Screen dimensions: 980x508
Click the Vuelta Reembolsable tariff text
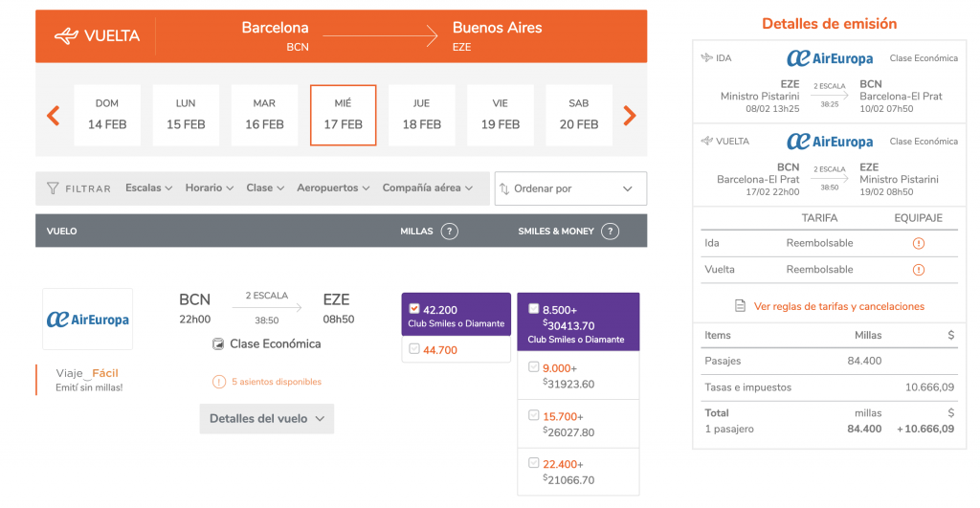819,270
